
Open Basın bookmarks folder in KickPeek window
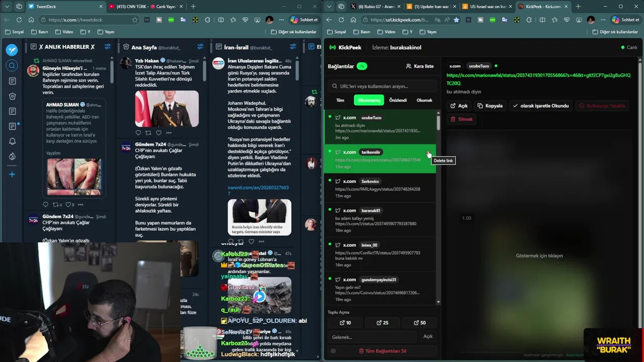[x=361, y=32]
